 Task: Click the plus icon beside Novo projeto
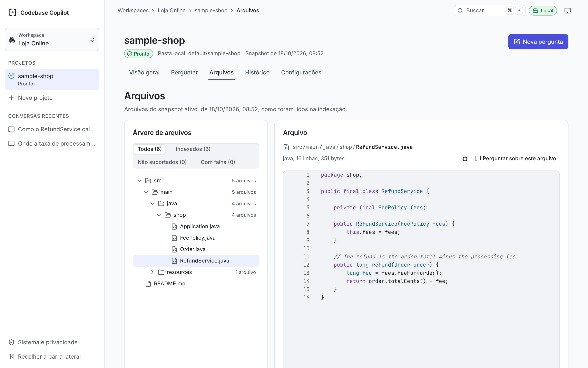coord(11,98)
